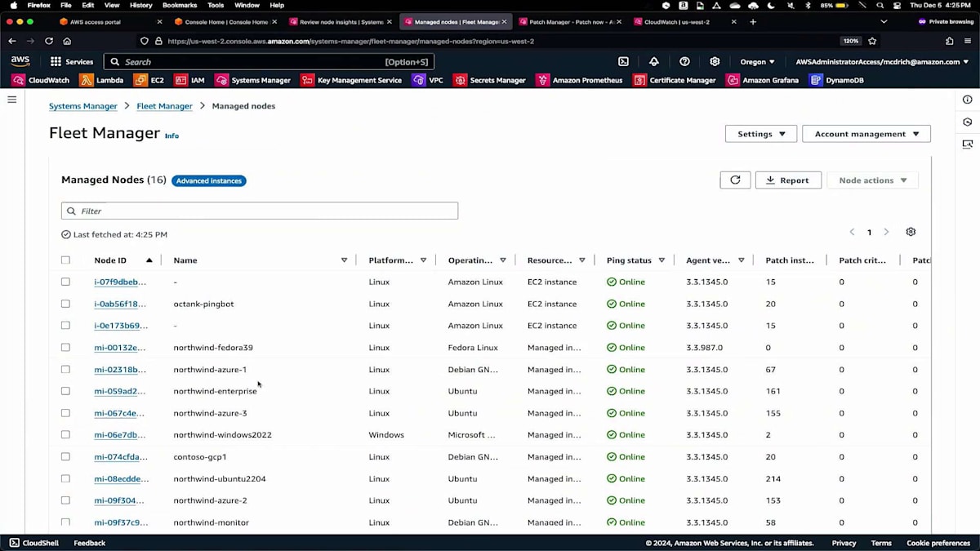Open the notifications bell
The image size is (980, 551).
point(653,61)
